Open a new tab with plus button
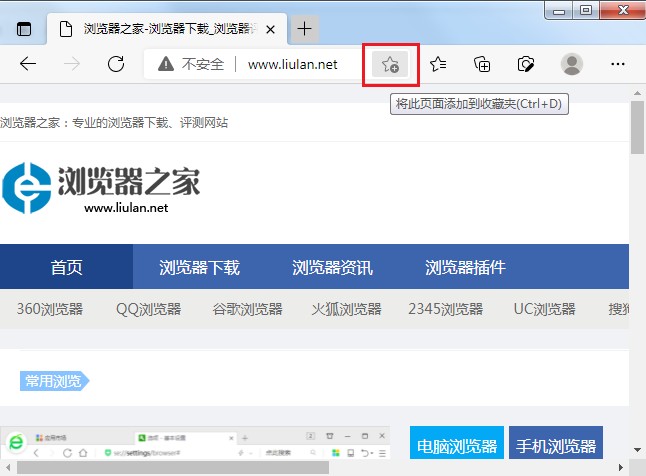The image size is (646, 476). point(304,29)
